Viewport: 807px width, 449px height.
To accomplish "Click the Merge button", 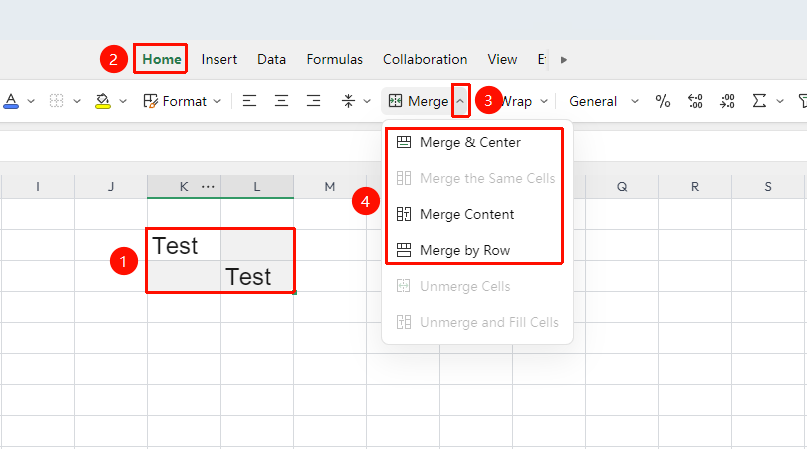I will coord(418,101).
